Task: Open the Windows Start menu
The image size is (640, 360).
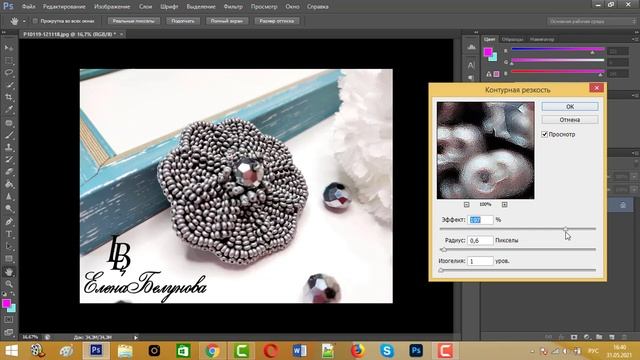Action: (x=11, y=351)
